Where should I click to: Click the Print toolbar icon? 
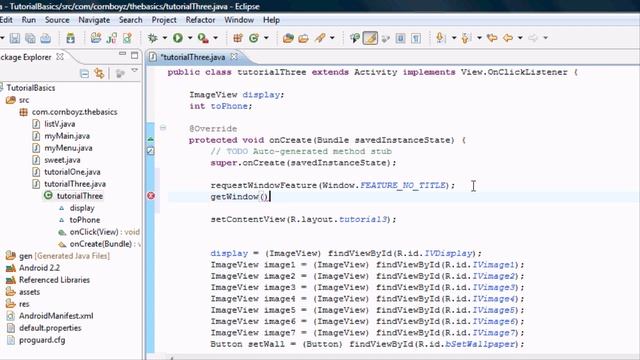(x=46, y=38)
